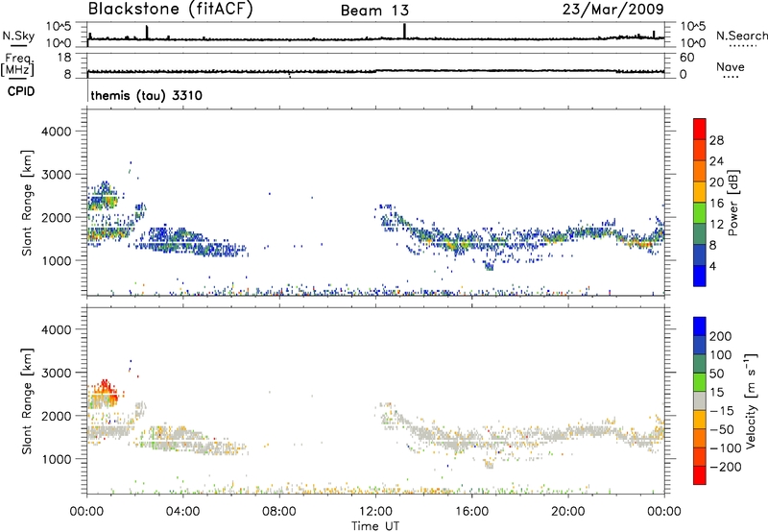Screen dimensions: 768x532
Task: Click the 20:00 time tick label
Action: pyautogui.click(x=567, y=512)
